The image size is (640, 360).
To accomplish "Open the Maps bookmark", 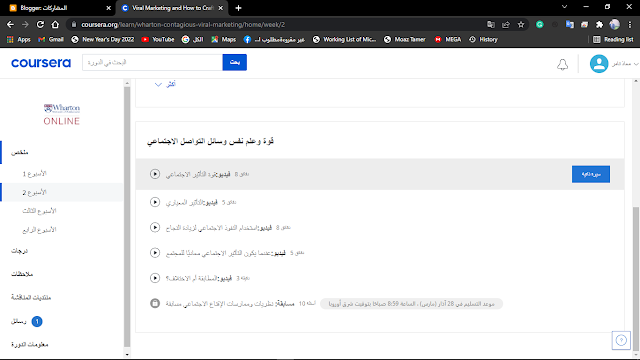I will pyautogui.click(x=224, y=40).
